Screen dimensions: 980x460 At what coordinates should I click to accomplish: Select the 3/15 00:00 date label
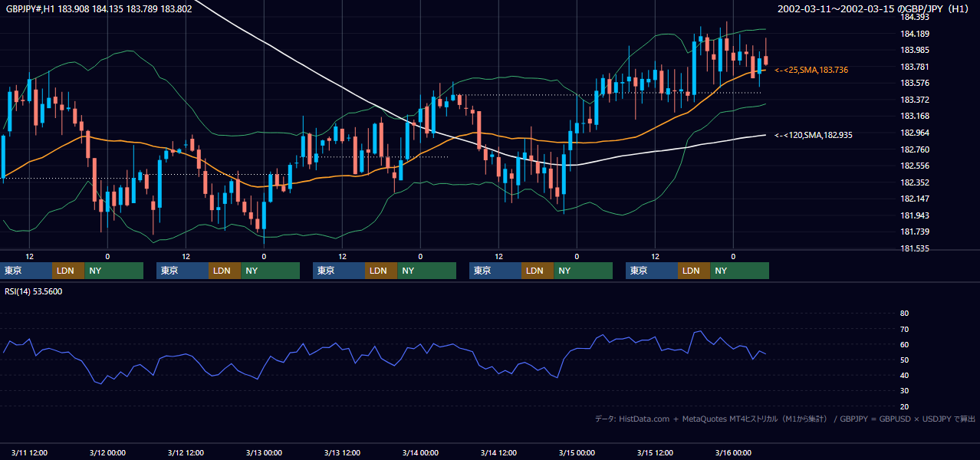pyautogui.click(x=577, y=452)
